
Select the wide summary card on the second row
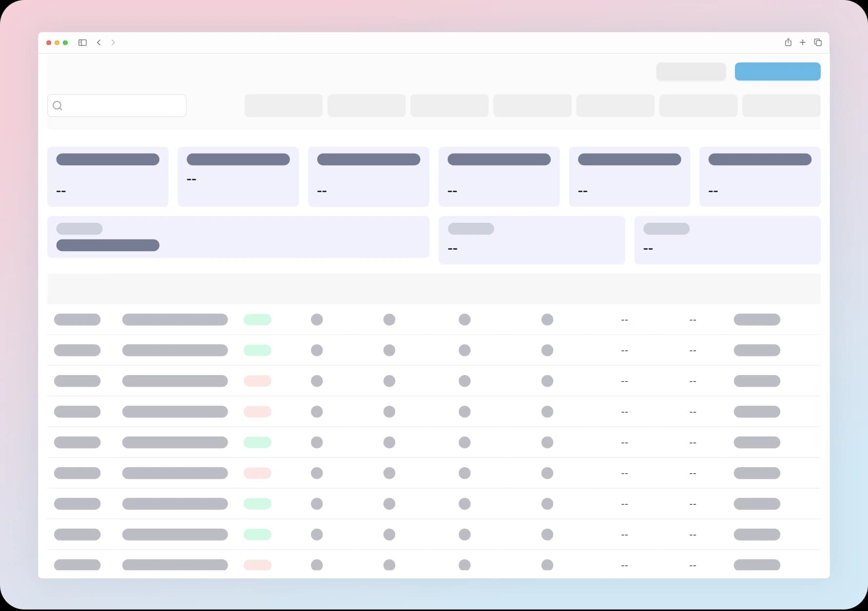coord(238,237)
